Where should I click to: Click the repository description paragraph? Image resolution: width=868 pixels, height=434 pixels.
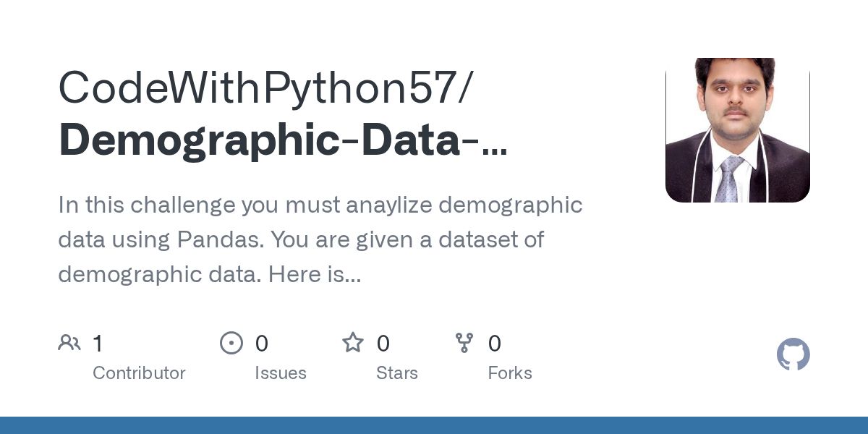point(320,239)
